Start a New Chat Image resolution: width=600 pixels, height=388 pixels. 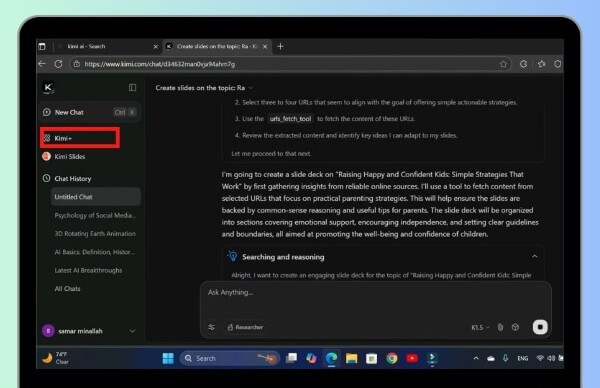point(90,112)
